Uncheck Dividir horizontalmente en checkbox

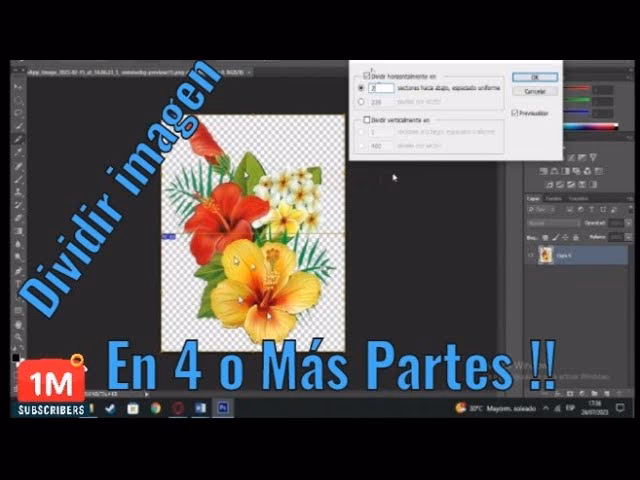367,76
